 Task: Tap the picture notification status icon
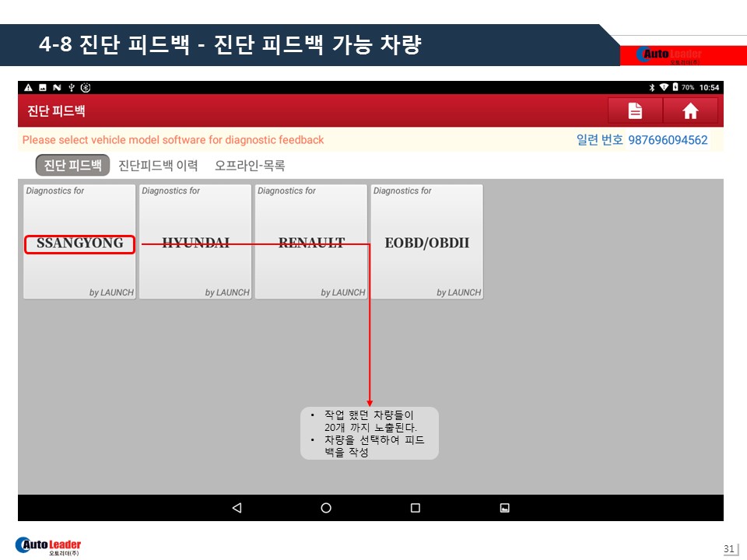click(x=43, y=88)
